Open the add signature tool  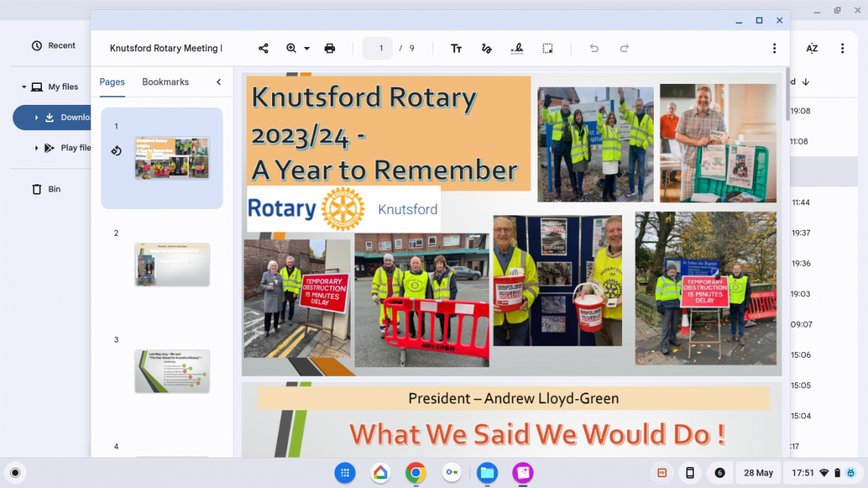pyautogui.click(x=517, y=48)
